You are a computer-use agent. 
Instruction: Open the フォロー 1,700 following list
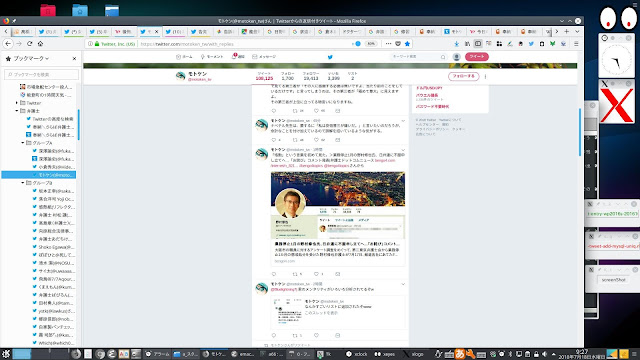coord(287,76)
